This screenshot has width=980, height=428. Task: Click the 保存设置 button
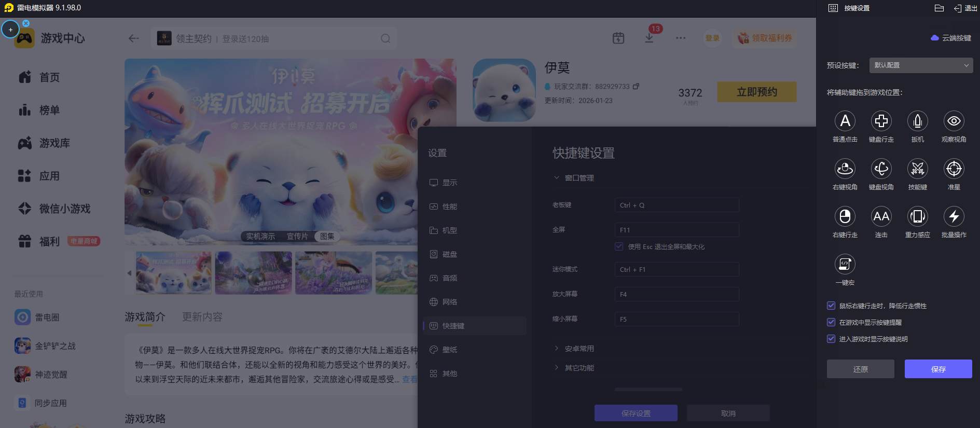[636, 413]
